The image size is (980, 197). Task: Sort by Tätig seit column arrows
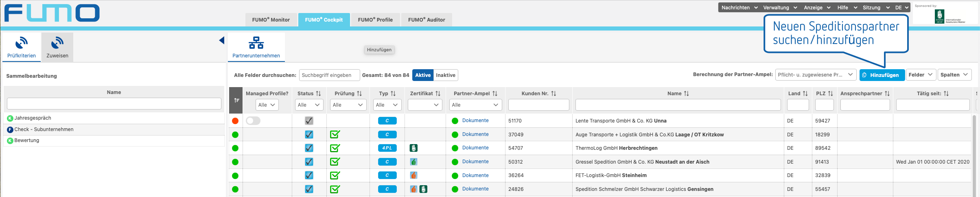click(946, 94)
